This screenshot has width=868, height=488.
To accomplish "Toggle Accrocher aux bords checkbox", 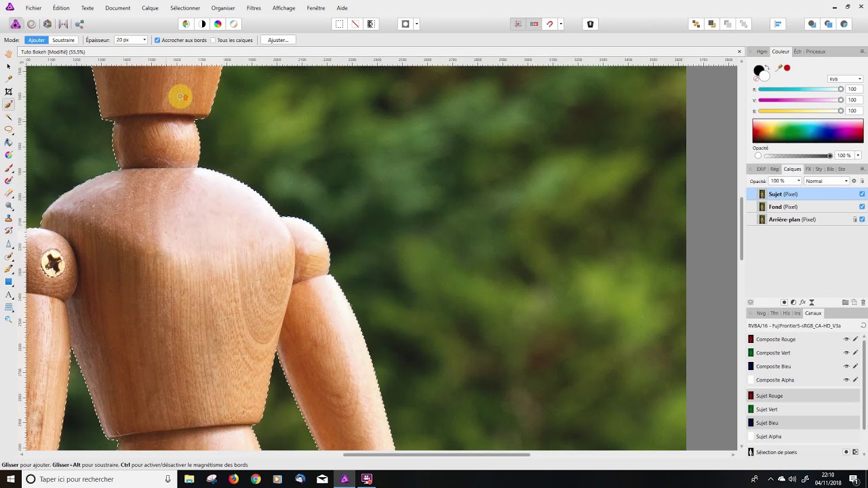I will 157,40.
